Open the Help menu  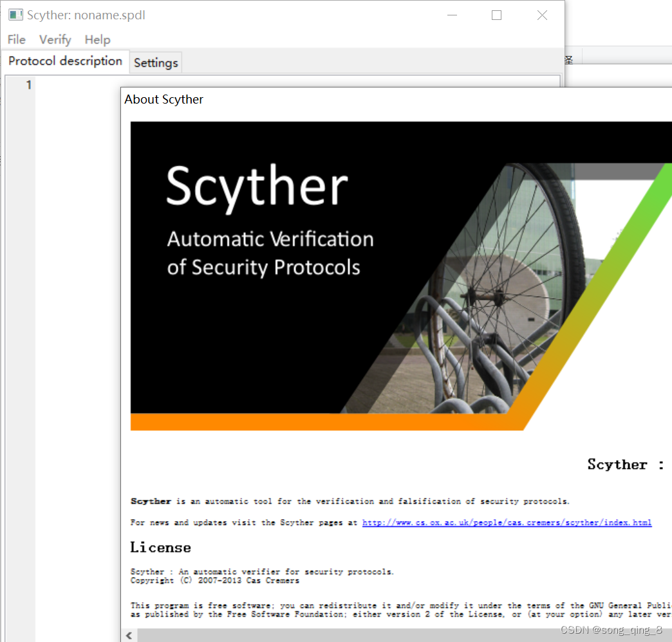tap(97, 39)
